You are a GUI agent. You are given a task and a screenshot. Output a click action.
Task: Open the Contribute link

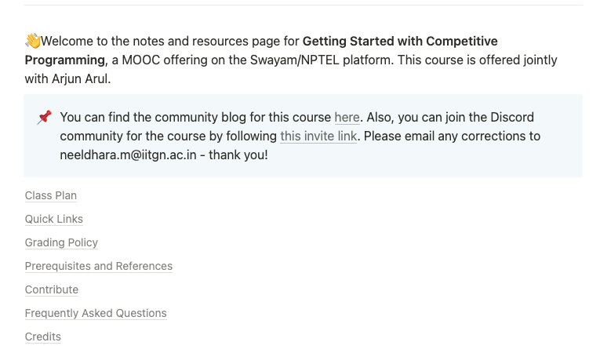point(52,289)
